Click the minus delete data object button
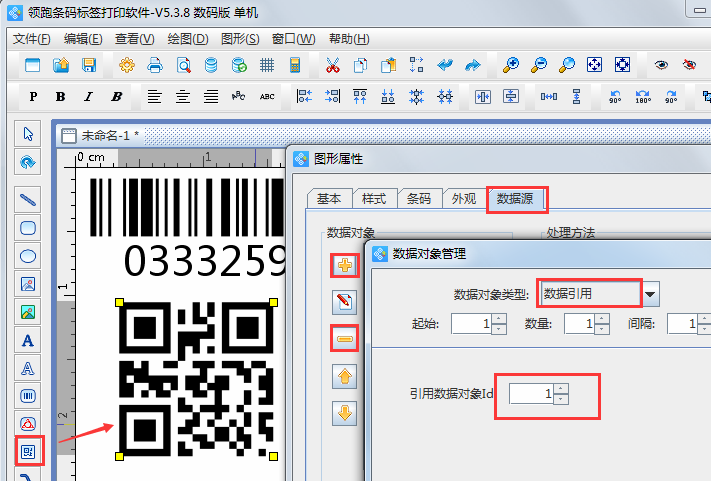 tap(345, 340)
